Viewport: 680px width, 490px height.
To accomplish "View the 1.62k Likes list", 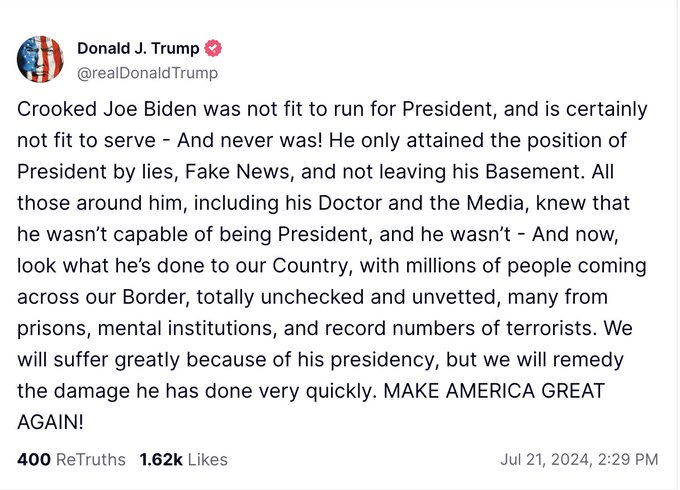I will click(x=183, y=460).
